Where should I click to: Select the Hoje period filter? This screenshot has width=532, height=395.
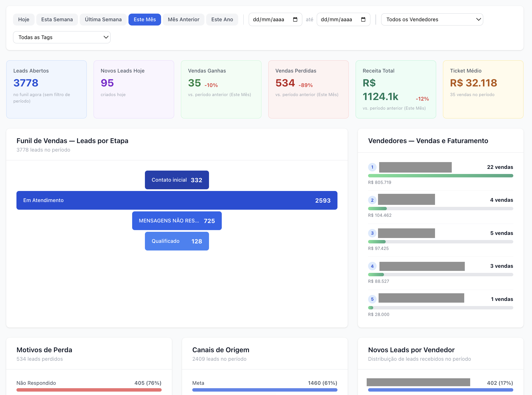(24, 20)
